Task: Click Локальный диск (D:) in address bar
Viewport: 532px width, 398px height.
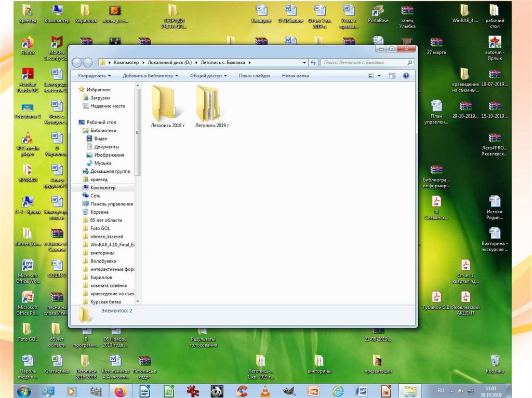Action: (169, 63)
